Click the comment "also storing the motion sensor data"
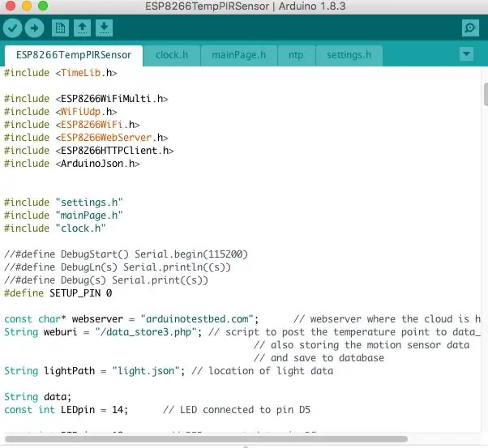 tap(362, 345)
